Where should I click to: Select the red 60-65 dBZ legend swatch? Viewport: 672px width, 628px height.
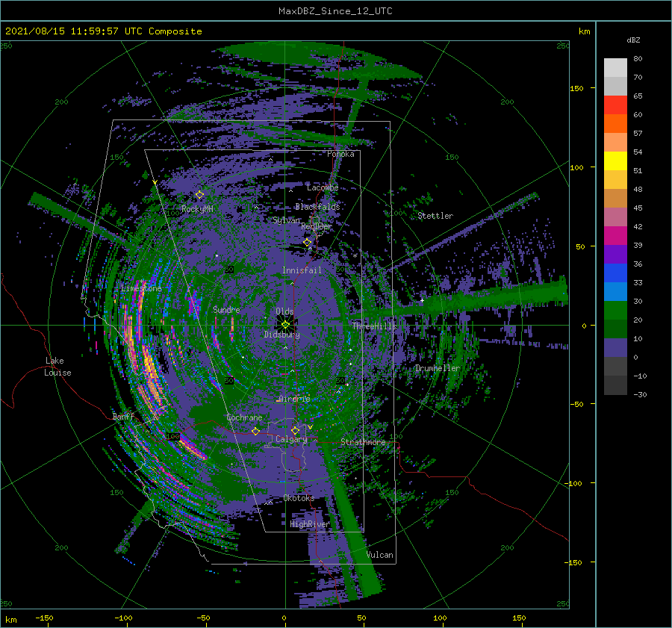[x=615, y=105]
